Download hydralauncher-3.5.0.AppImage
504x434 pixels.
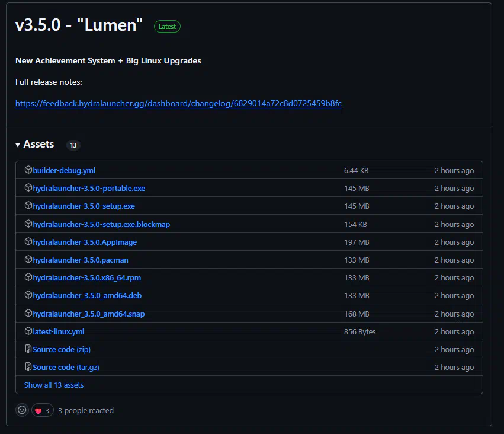pos(85,242)
